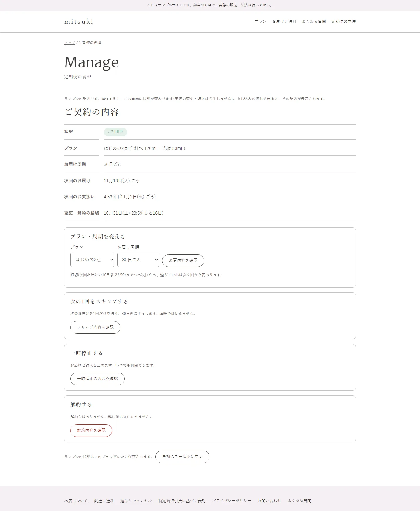Open お届けと送料 in the header navigation
Viewport: 420px width, 511px height.
pyautogui.click(x=284, y=22)
